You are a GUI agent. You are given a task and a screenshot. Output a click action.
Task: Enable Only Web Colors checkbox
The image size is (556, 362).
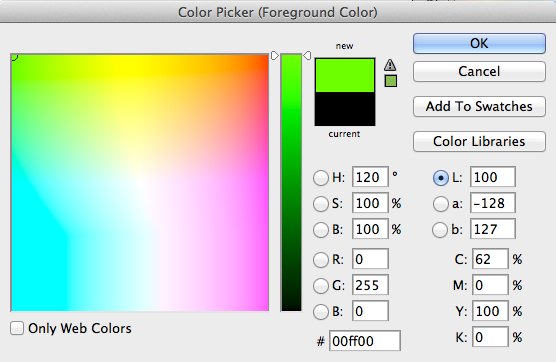coord(17,328)
